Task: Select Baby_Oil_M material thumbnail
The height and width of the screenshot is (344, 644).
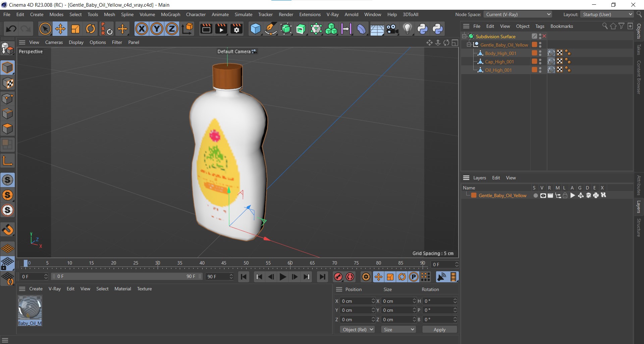Action: coord(30,308)
